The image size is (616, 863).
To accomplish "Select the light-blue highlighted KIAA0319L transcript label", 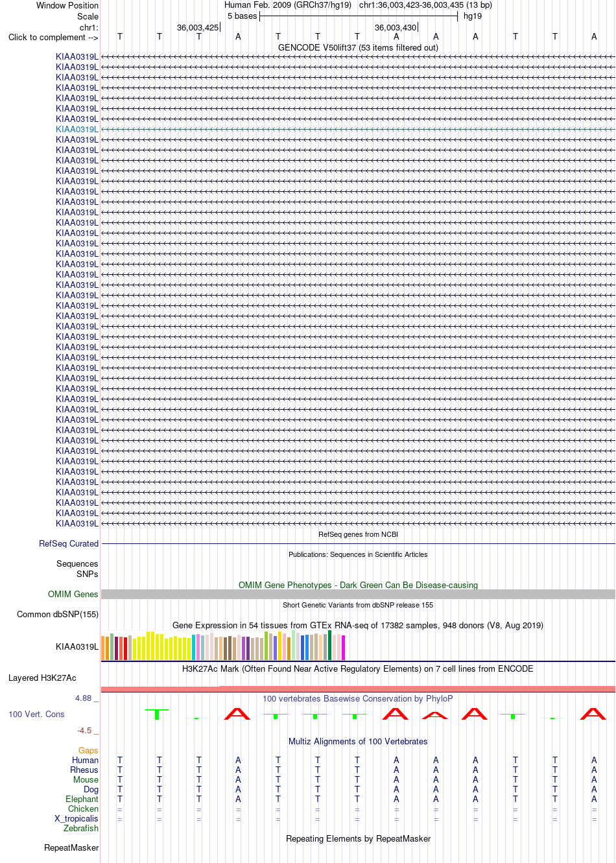I will [77, 129].
